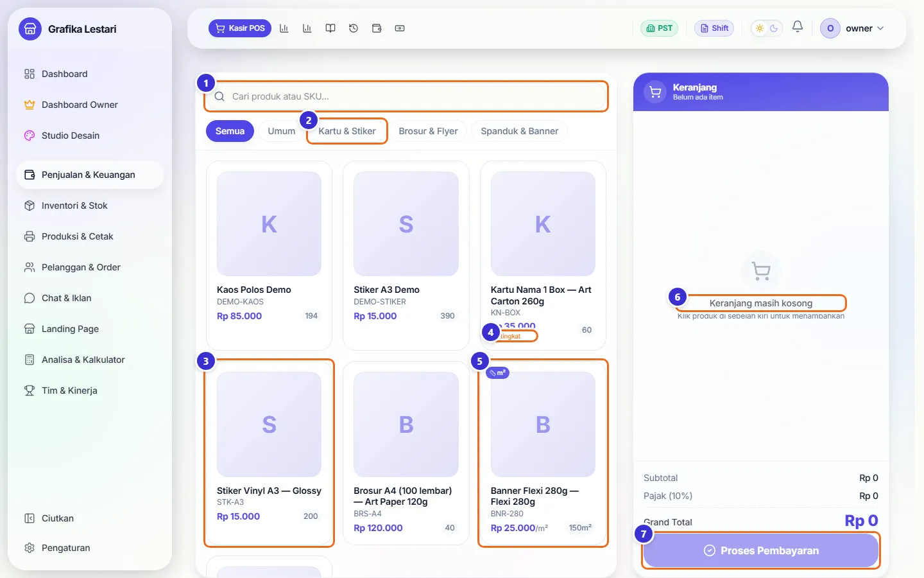
Task: Open the wallet icon in top toolbar
Action: click(x=377, y=28)
